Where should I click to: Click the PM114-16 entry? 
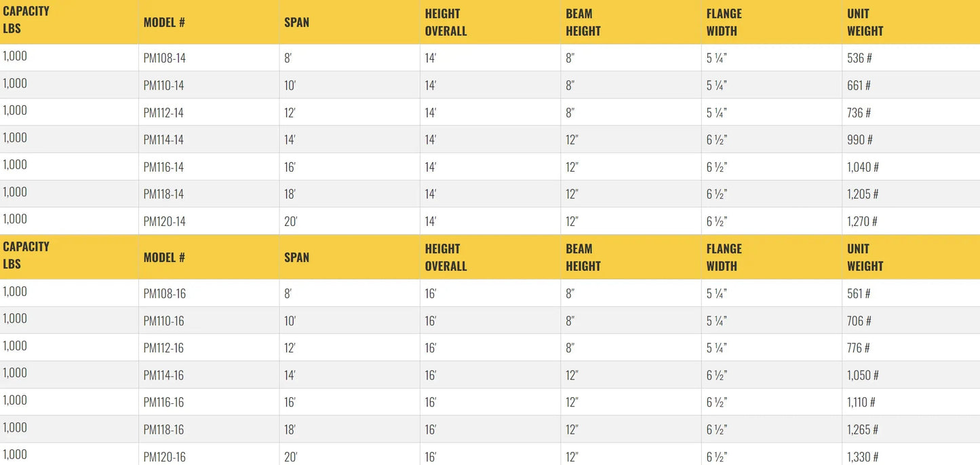pos(163,375)
